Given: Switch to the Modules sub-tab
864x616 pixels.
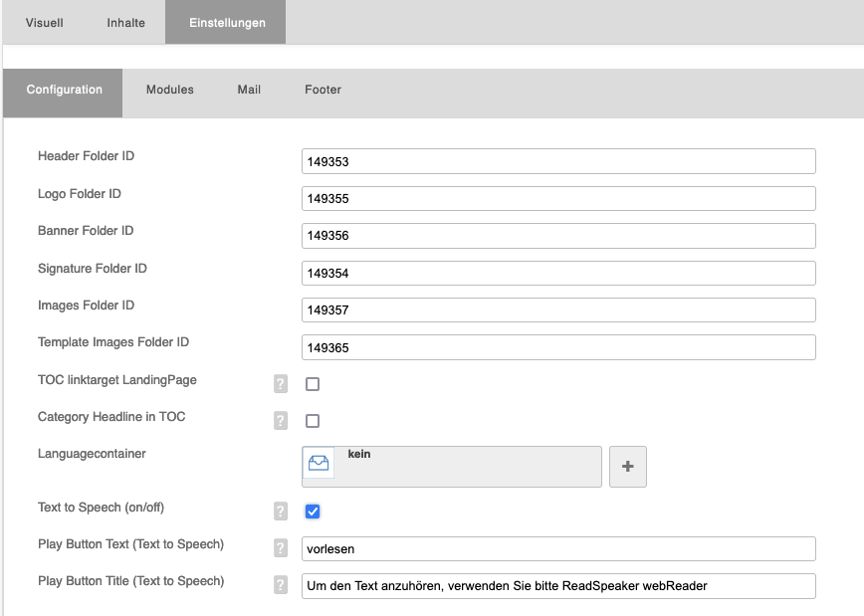Looking at the screenshot, I should [x=169, y=90].
